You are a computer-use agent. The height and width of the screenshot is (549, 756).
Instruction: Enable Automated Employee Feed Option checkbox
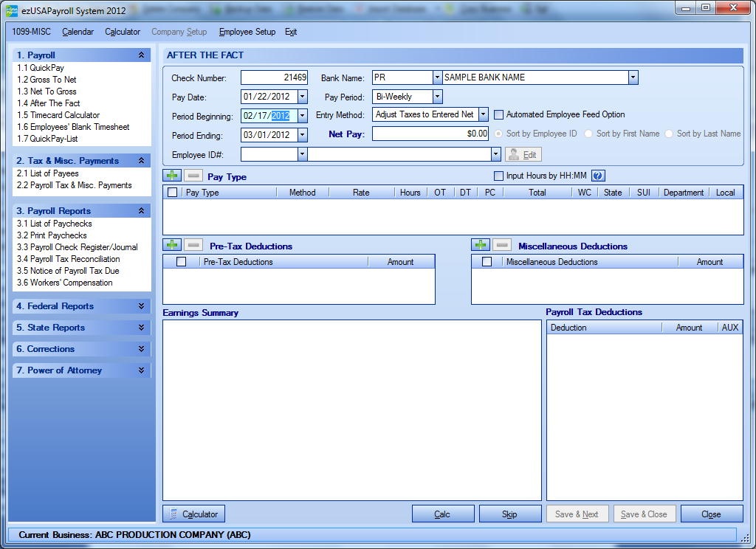(499, 114)
